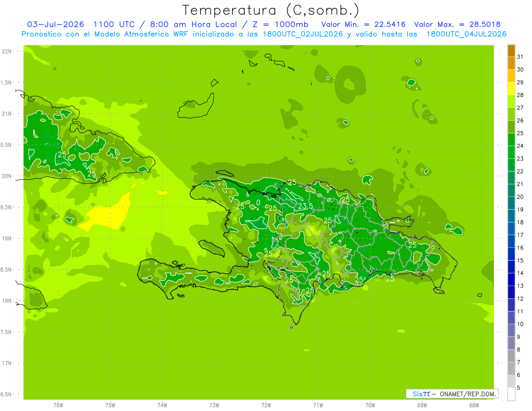Click the yellow-green 27–28 color bar swatch

coord(511,102)
